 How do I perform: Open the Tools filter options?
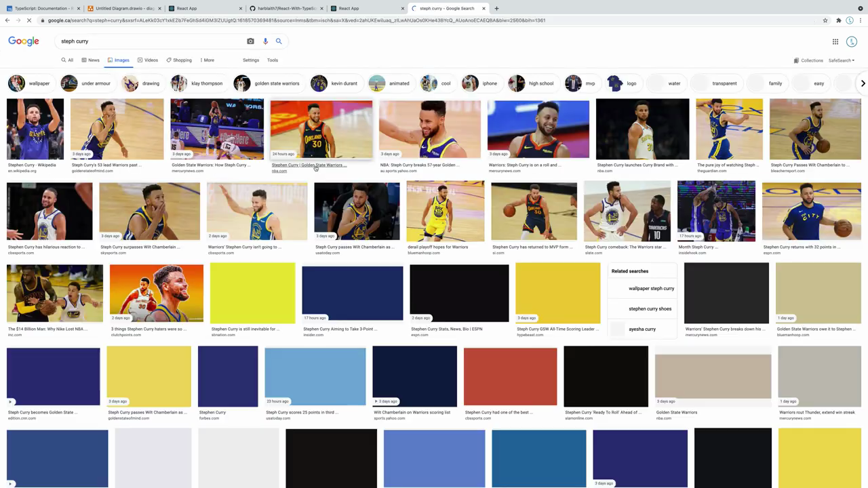(x=273, y=60)
